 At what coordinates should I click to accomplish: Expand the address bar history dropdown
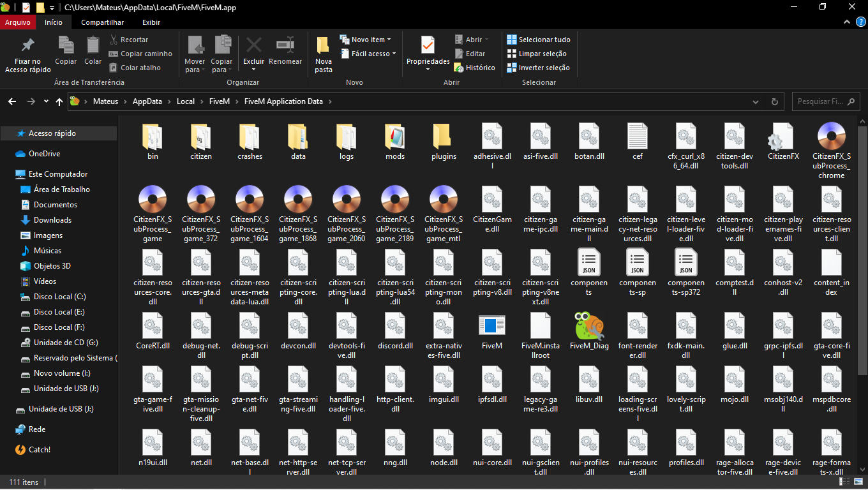[x=756, y=101]
